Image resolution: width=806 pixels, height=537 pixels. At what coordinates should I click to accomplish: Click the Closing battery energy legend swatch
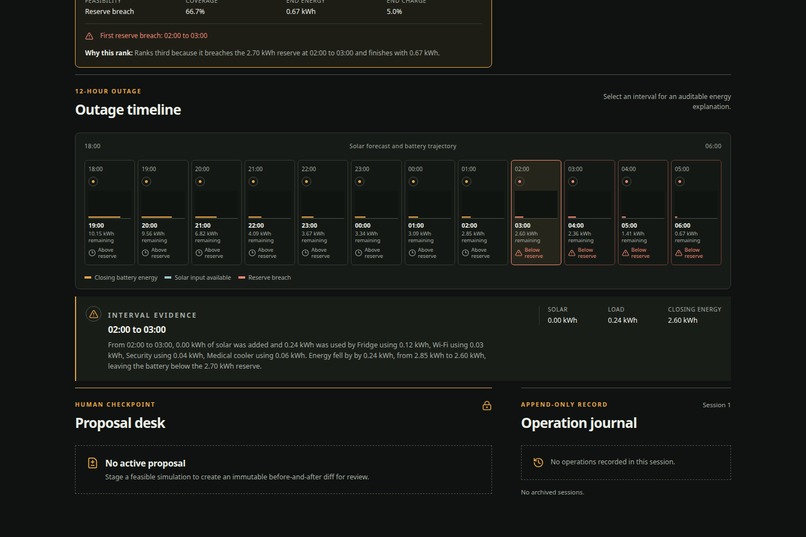click(x=88, y=277)
